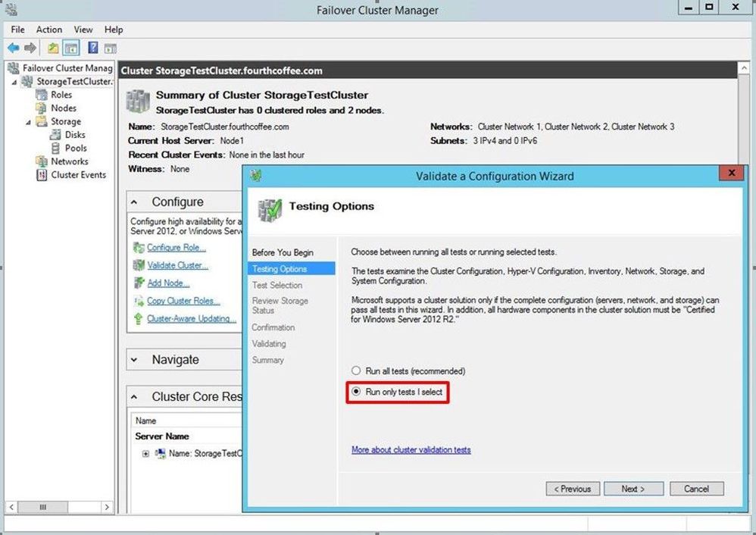Open the File menu
This screenshot has height=535, width=756.
click(18, 30)
